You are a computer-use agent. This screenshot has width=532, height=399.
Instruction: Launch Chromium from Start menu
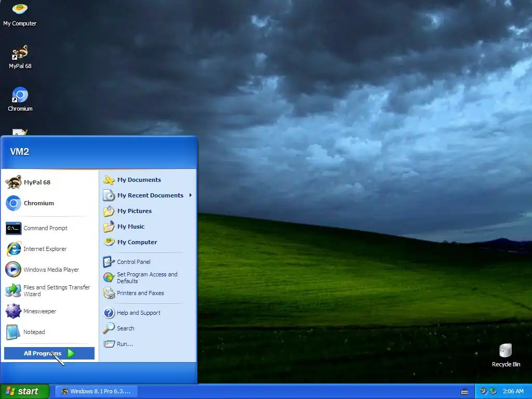tap(49, 203)
